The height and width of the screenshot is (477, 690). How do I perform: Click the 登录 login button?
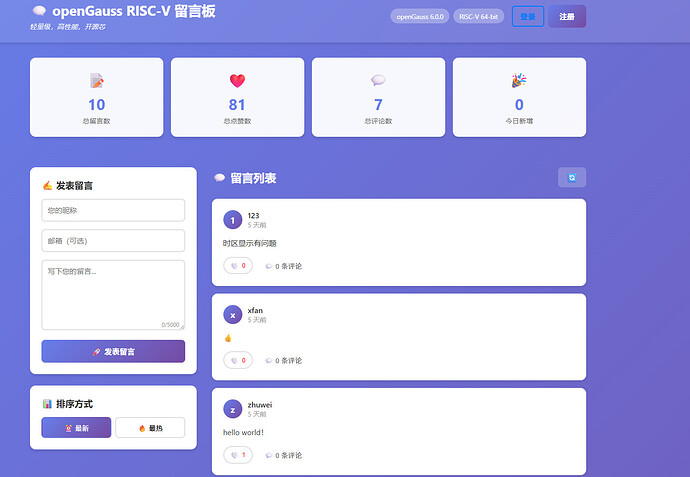pos(527,17)
